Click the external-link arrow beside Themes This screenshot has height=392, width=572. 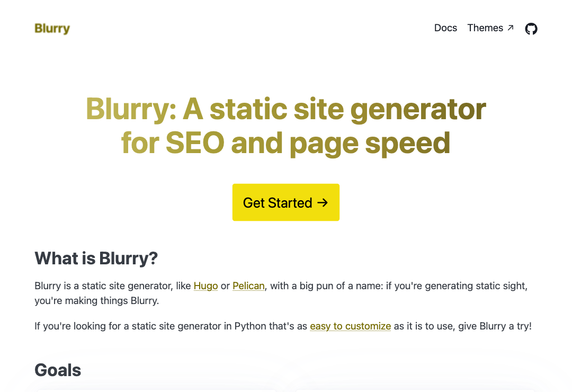click(511, 28)
